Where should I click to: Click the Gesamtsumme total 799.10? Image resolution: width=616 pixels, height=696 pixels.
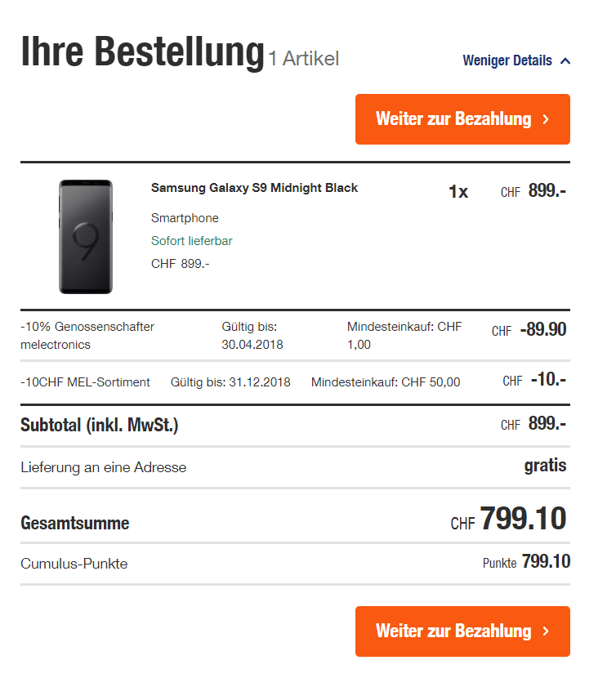coord(509,520)
